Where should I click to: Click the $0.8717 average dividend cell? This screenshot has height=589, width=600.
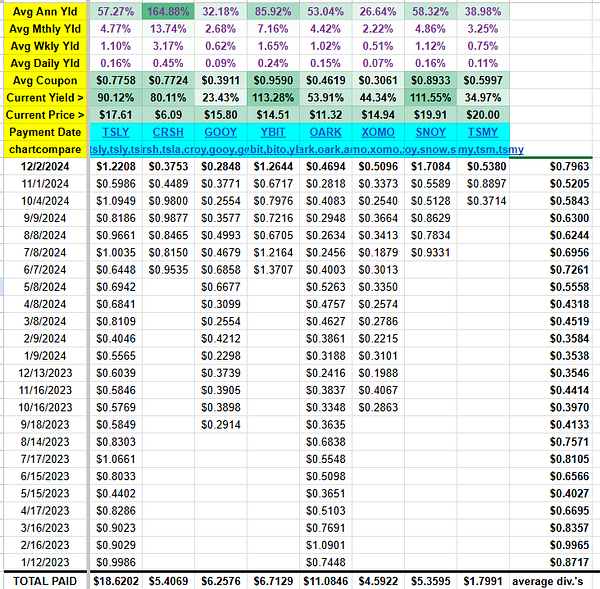coord(551,562)
